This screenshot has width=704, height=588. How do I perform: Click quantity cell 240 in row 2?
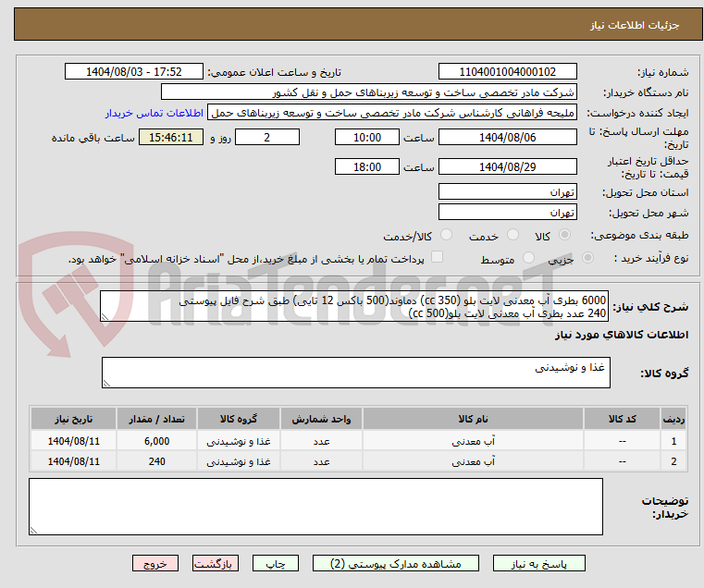(x=156, y=461)
